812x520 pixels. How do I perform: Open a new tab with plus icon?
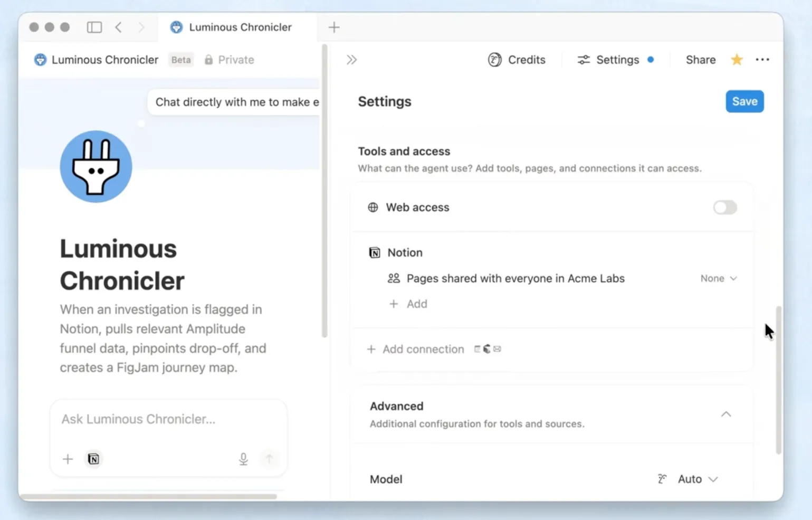[334, 27]
